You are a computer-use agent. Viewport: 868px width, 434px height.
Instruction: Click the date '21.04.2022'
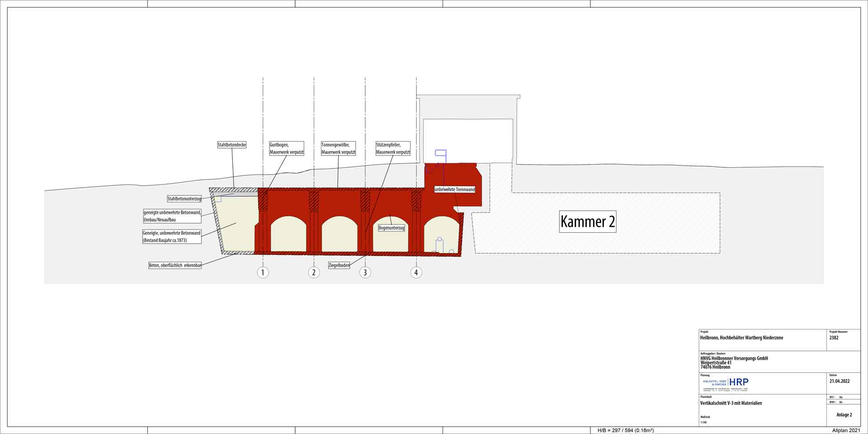point(840,381)
